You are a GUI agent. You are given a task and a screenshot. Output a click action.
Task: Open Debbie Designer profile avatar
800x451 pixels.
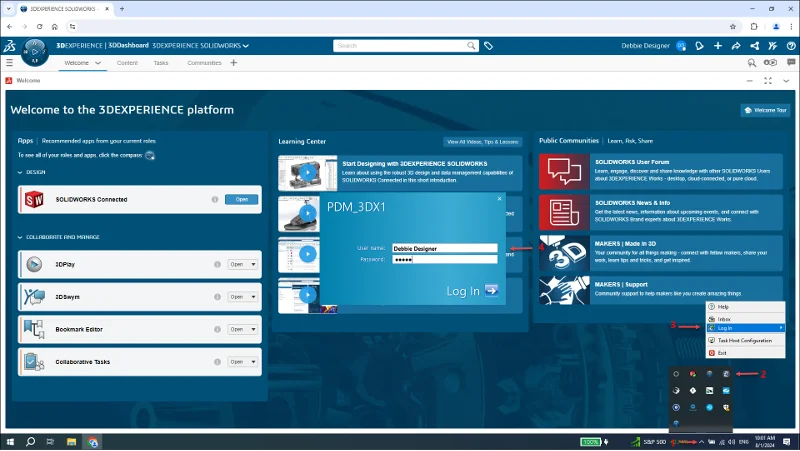pyautogui.click(x=681, y=46)
